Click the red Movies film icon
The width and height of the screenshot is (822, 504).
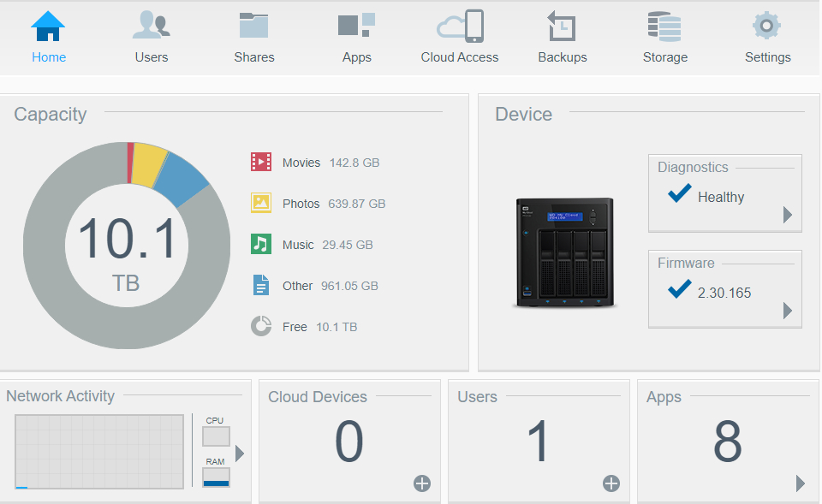click(261, 162)
